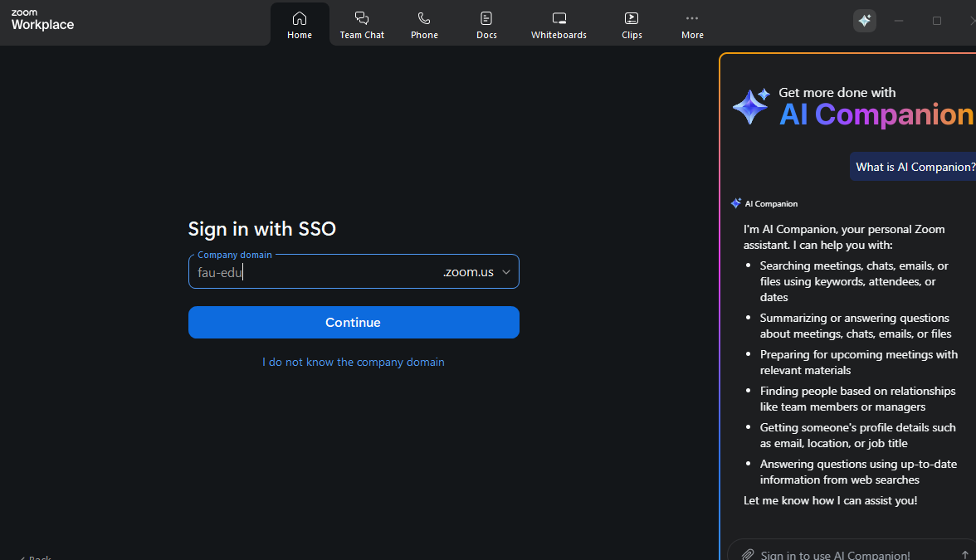Image resolution: width=976 pixels, height=560 pixels.
Task: Open the .zoom.us domain dropdown
Action: (x=505, y=271)
